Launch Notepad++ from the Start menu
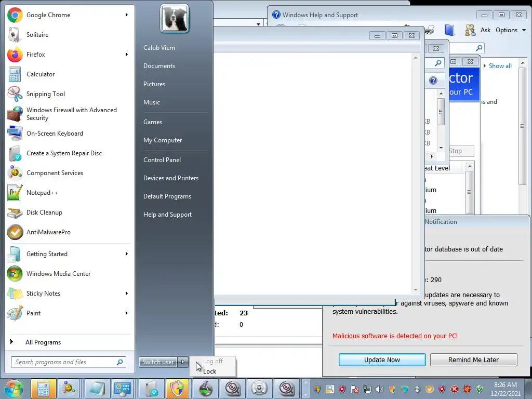The image size is (532, 399). tap(70, 193)
